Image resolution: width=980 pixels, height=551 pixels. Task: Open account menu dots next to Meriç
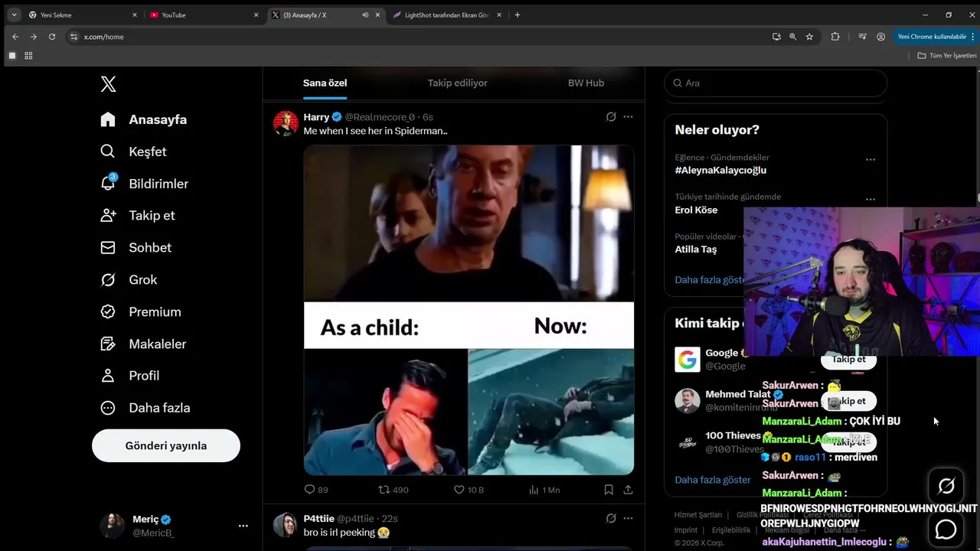coord(243,526)
